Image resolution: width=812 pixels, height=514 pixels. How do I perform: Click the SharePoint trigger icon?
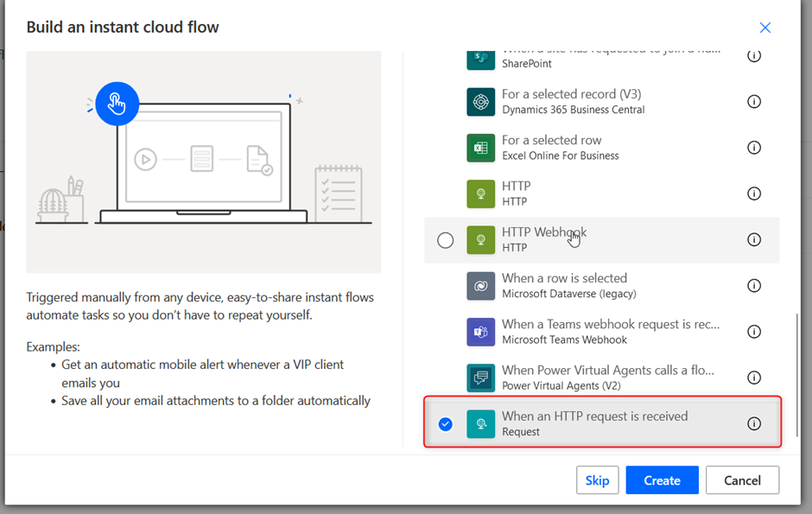click(x=480, y=60)
